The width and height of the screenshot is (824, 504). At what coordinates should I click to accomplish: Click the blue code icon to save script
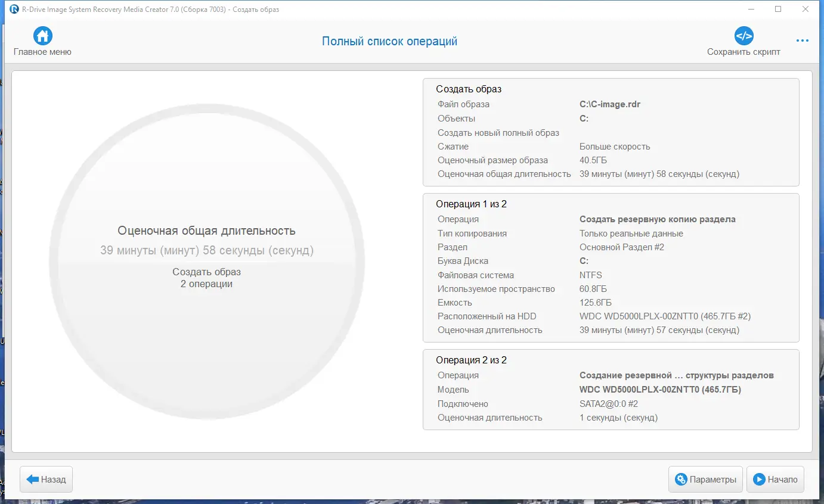[x=744, y=36]
